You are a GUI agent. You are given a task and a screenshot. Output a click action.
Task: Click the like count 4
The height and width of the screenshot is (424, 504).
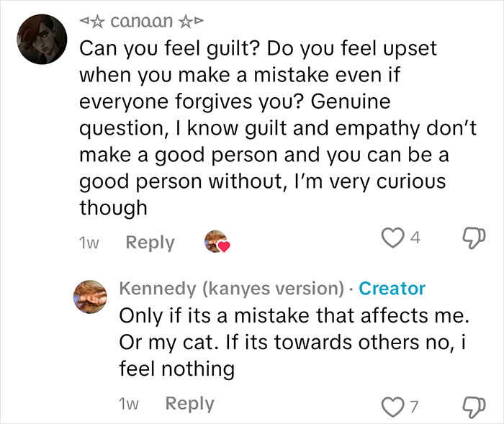415,238
